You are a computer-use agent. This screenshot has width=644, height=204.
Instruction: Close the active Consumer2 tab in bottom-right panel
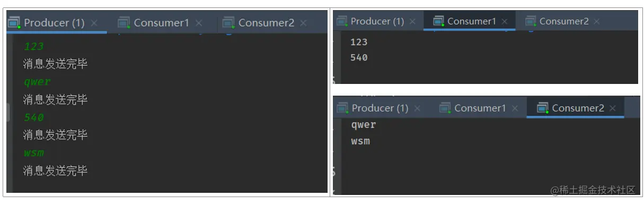613,108
